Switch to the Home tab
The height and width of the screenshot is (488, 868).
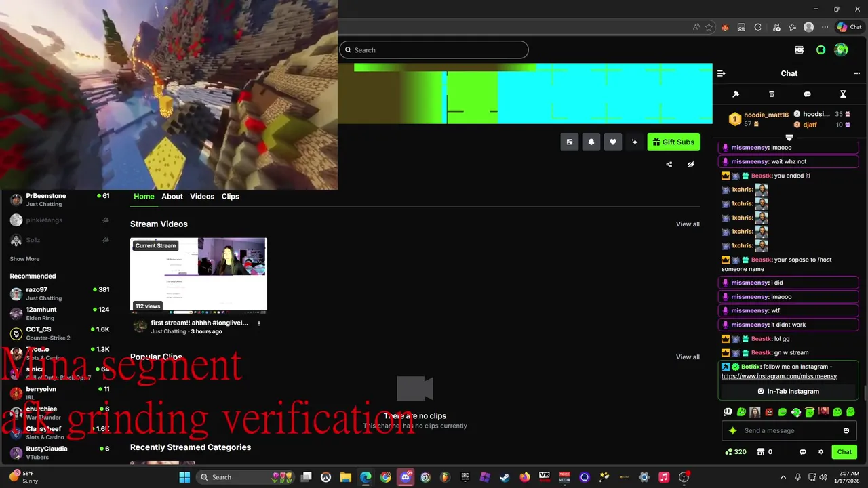point(144,196)
